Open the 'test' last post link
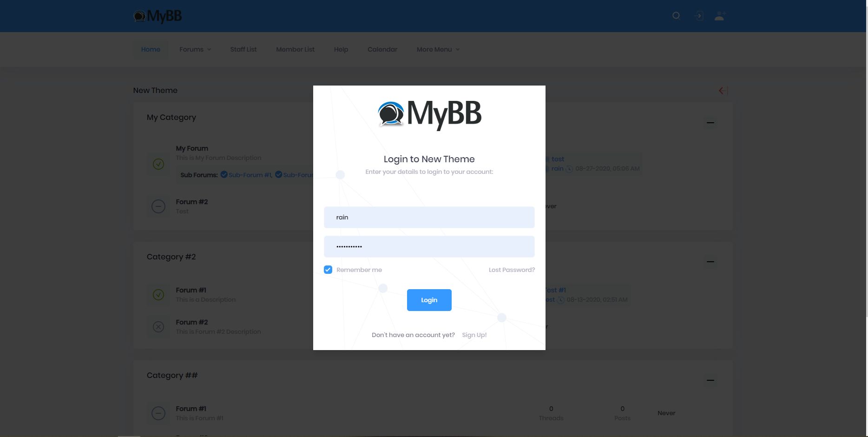The height and width of the screenshot is (437, 868). click(x=558, y=159)
